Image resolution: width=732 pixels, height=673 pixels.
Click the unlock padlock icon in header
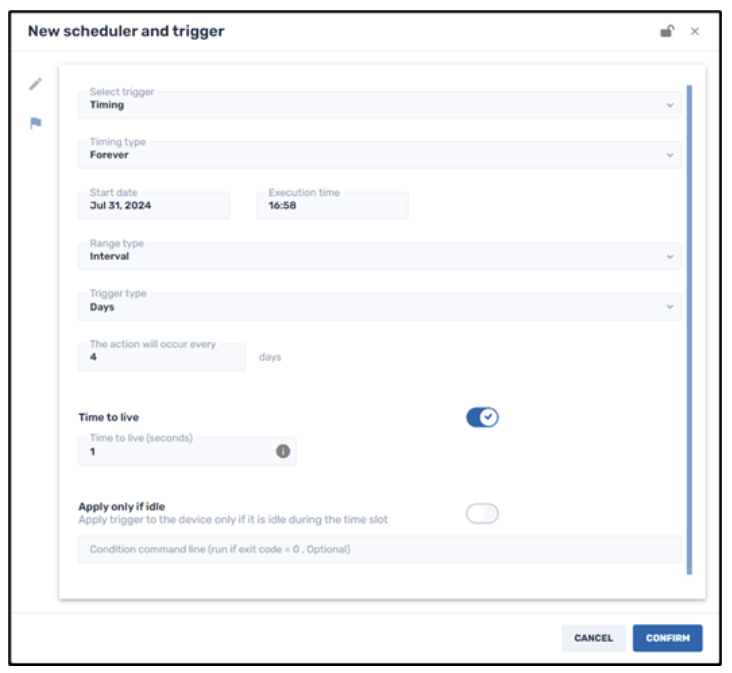(666, 31)
